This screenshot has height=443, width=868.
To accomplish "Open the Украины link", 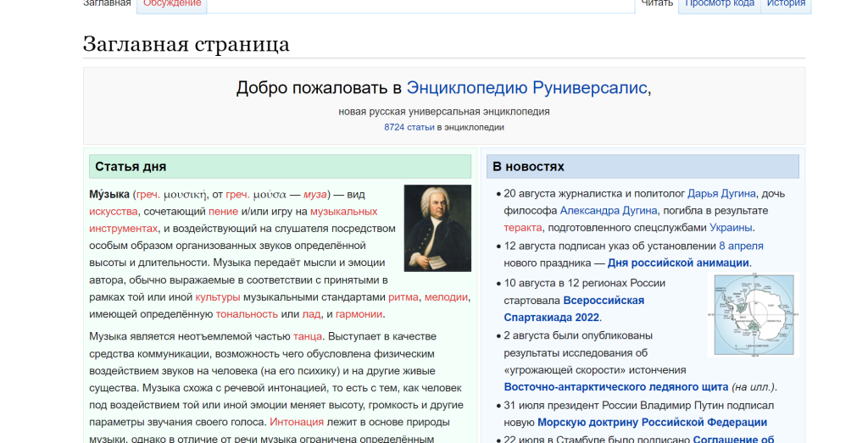I will coord(731,228).
